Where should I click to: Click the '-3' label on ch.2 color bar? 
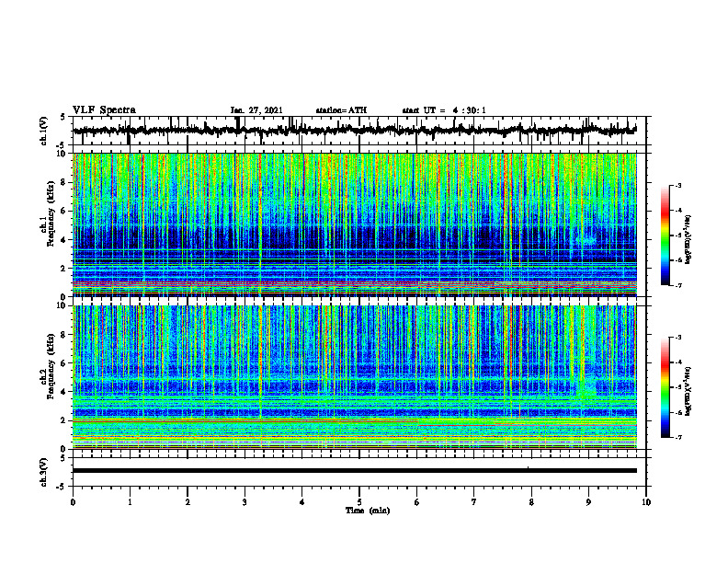(678, 338)
